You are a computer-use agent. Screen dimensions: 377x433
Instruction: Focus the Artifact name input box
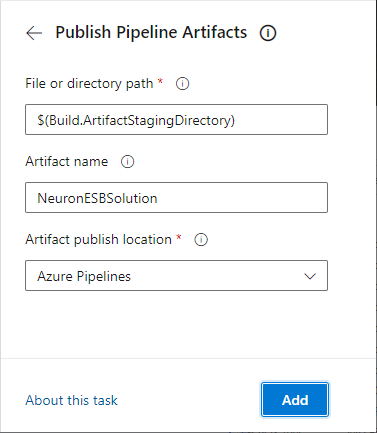pyautogui.click(x=176, y=197)
